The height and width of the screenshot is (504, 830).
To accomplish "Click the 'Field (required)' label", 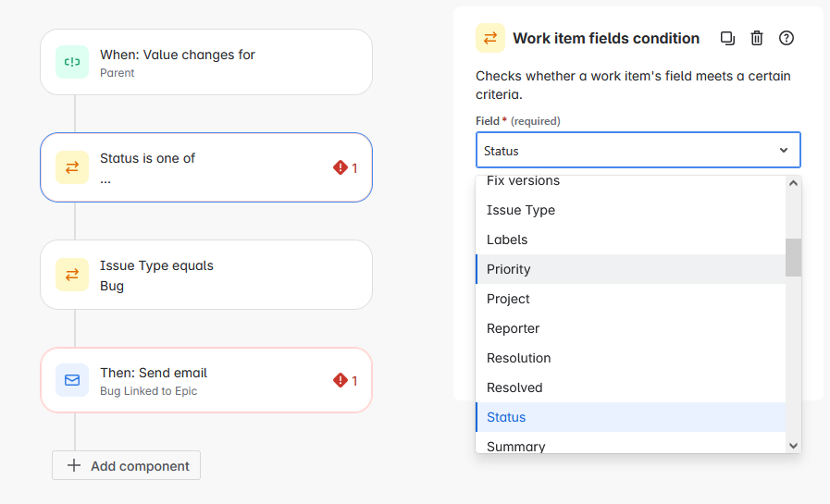I will click(x=517, y=121).
